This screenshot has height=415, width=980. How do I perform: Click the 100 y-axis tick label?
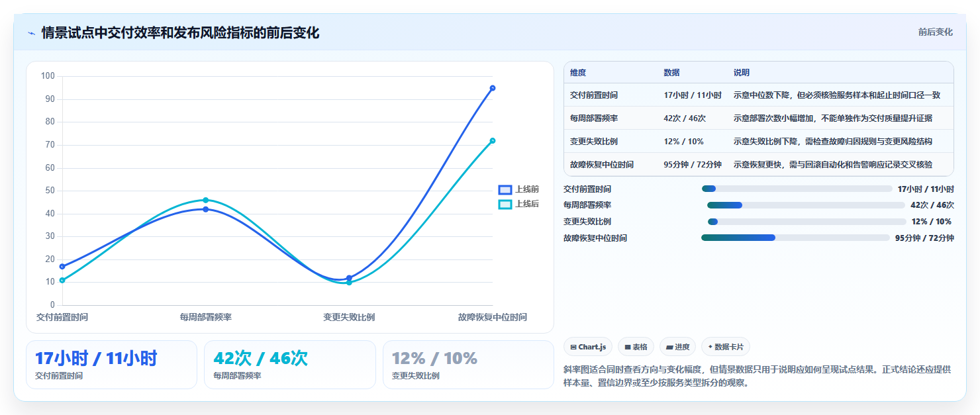point(48,76)
